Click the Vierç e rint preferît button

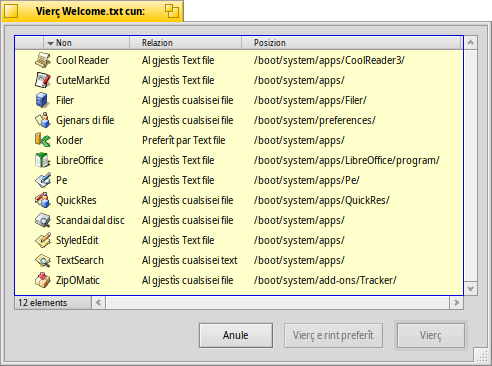tap(333, 335)
